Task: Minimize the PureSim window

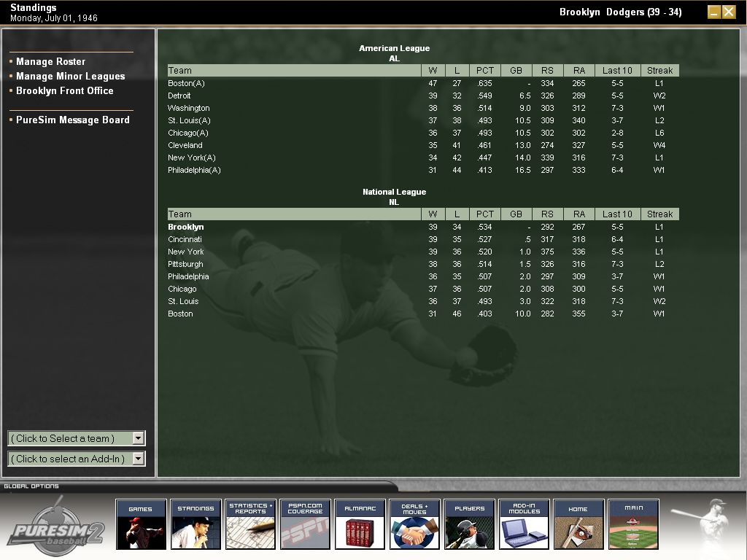Action: [713, 12]
